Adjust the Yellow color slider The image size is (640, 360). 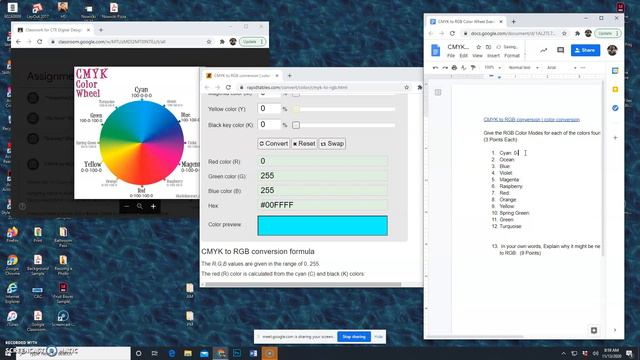(x=344, y=109)
